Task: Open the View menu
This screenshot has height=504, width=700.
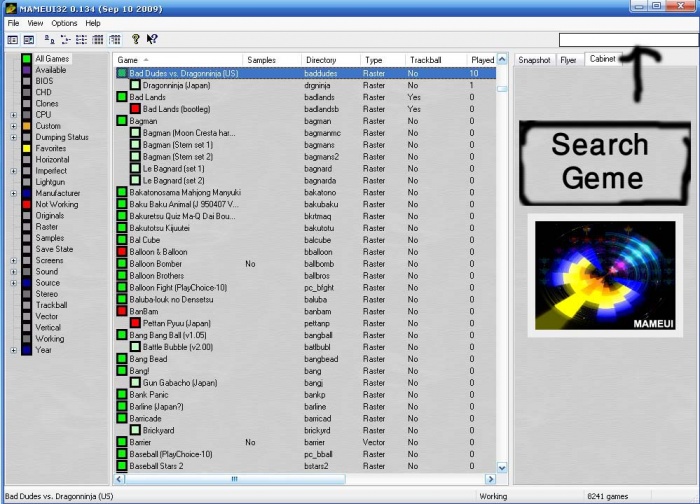Action: pyautogui.click(x=35, y=23)
